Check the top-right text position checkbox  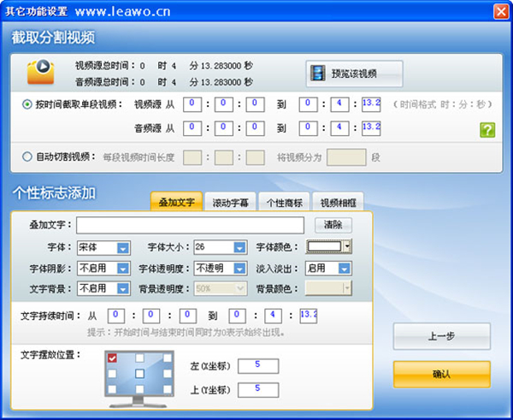[168, 358]
